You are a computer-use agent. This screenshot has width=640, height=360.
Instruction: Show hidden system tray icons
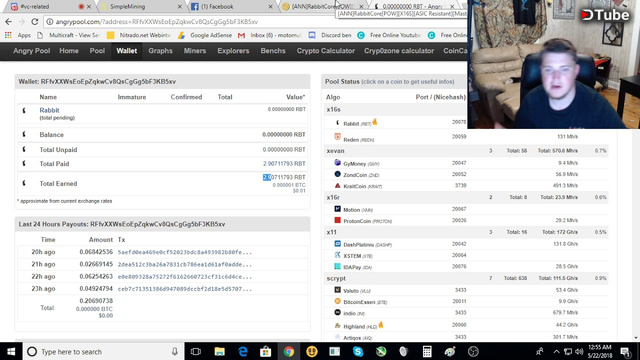click(x=556, y=351)
